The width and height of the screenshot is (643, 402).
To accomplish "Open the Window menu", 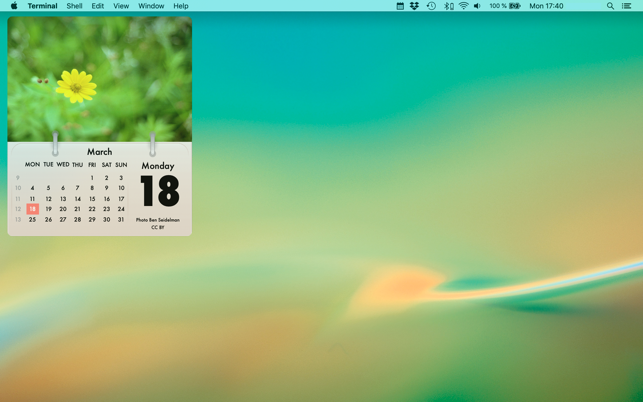I will [151, 6].
